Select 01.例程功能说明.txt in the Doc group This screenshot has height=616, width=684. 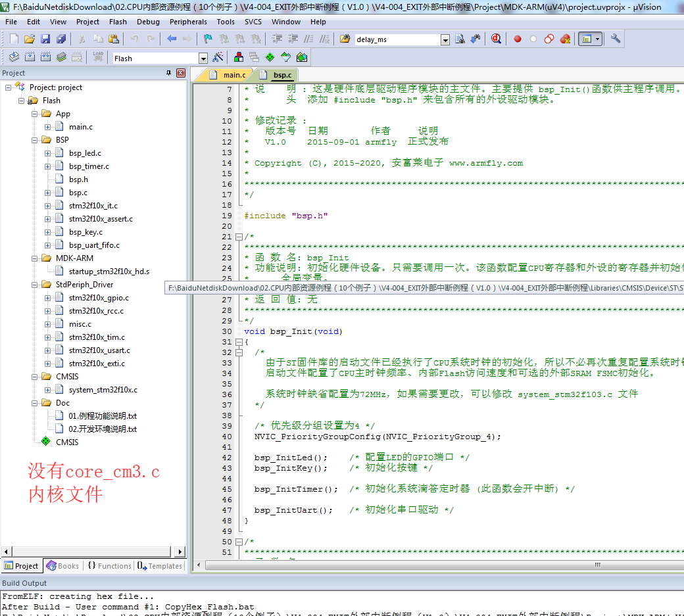pyautogui.click(x=103, y=416)
